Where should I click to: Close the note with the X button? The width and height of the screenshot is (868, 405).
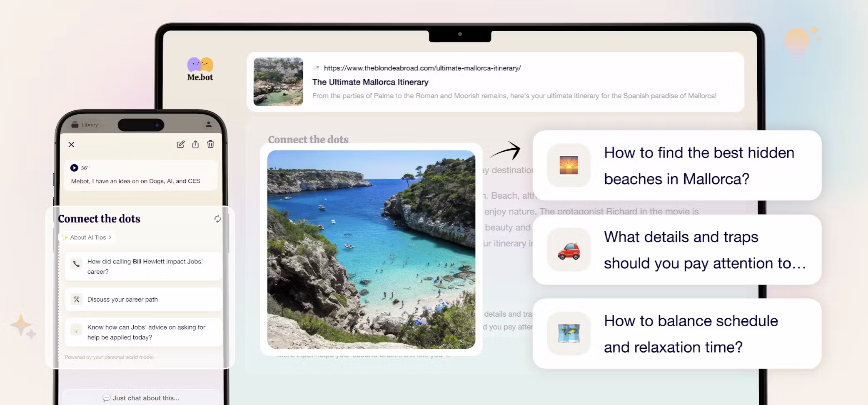[x=71, y=144]
